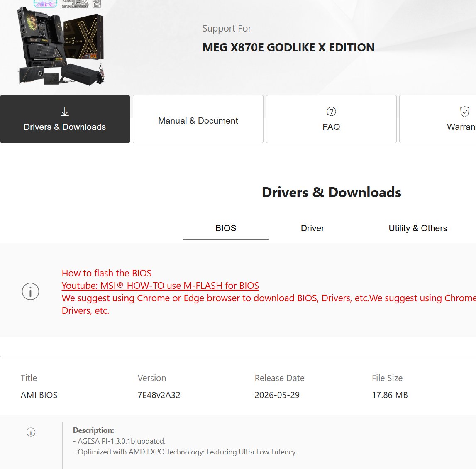Image resolution: width=476 pixels, height=469 pixels.
Task: Click the FAQ question bubble icon
Action: click(x=331, y=111)
